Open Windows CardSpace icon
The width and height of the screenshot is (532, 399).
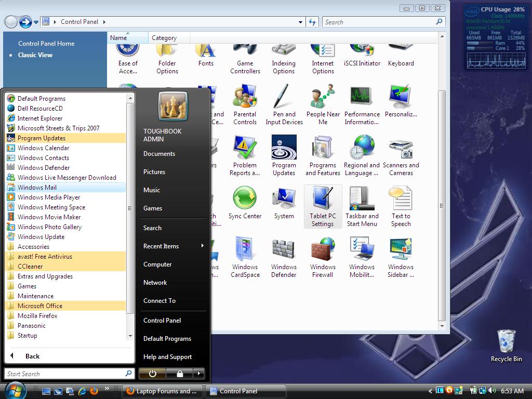tap(245, 258)
